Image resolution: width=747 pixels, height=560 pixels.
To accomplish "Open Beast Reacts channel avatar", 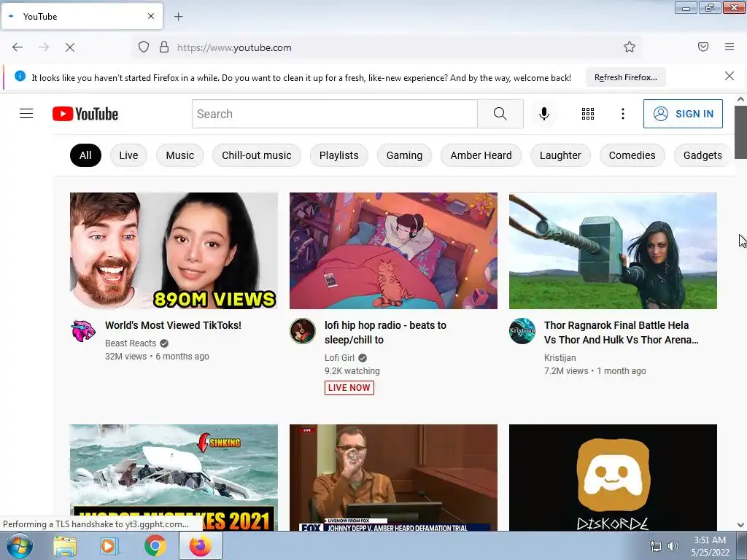I will [x=83, y=330].
